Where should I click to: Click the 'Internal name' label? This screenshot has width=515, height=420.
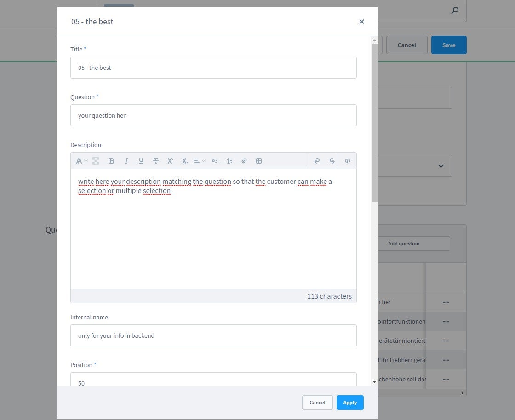[89, 317]
